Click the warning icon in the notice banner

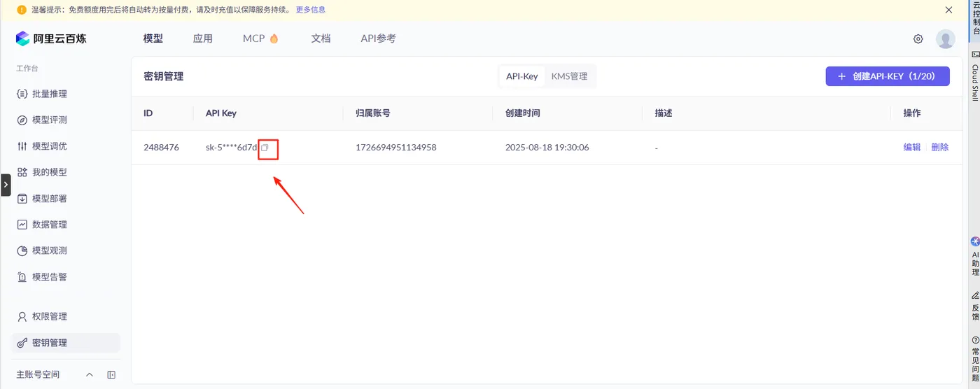click(22, 10)
